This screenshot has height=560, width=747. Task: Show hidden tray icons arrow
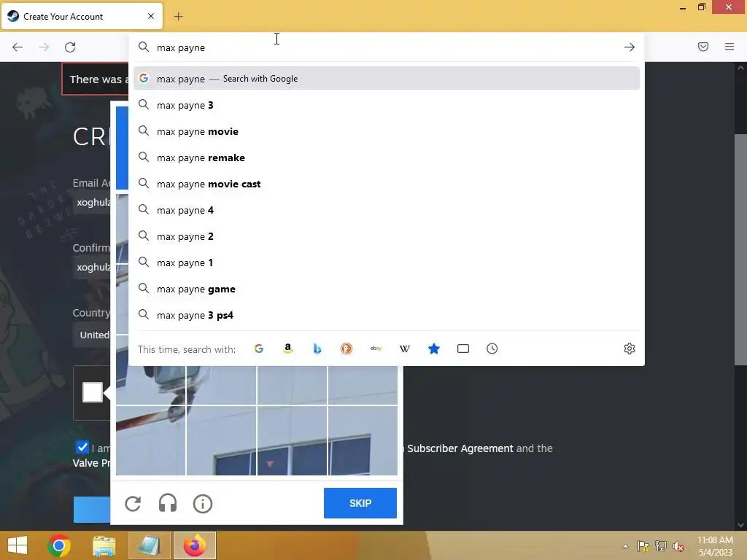point(625,546)
